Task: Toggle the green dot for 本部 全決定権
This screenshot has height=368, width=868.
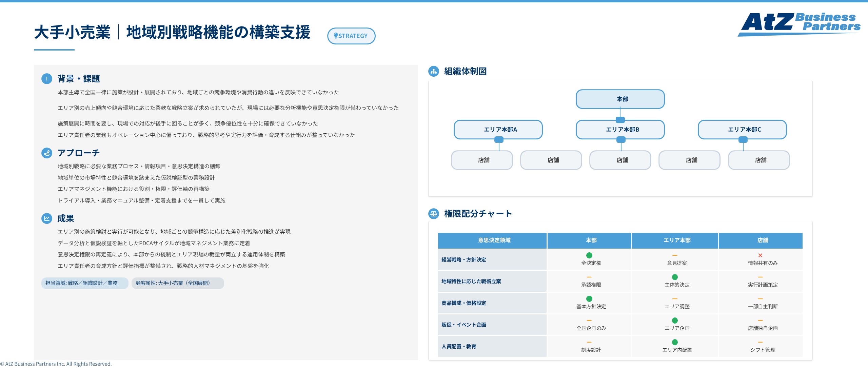Action: click(589, 255)
